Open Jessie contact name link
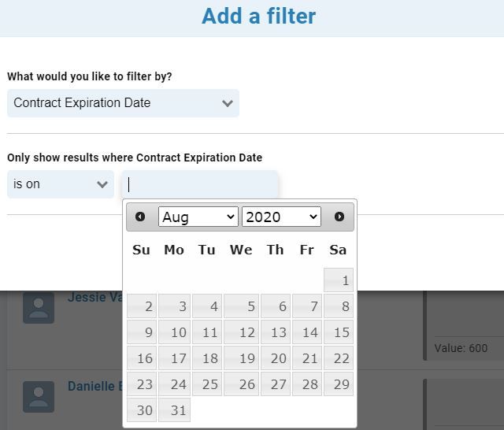This screenshot has height=430, width=504. (95, 297)
